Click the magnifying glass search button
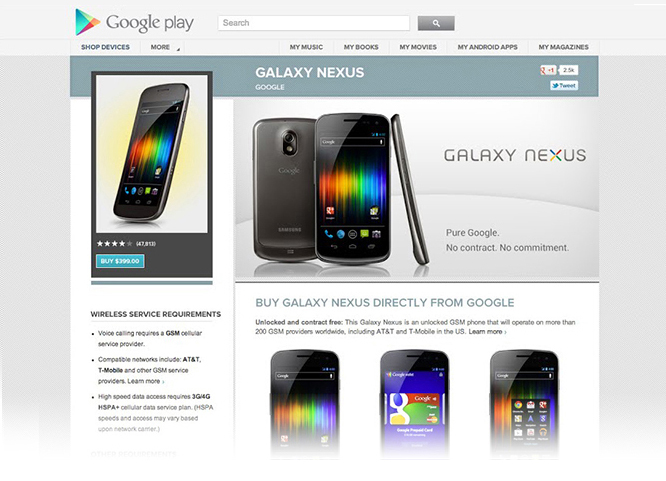The height and width of the screenshot is (481, 666). (x=436, y=23)
